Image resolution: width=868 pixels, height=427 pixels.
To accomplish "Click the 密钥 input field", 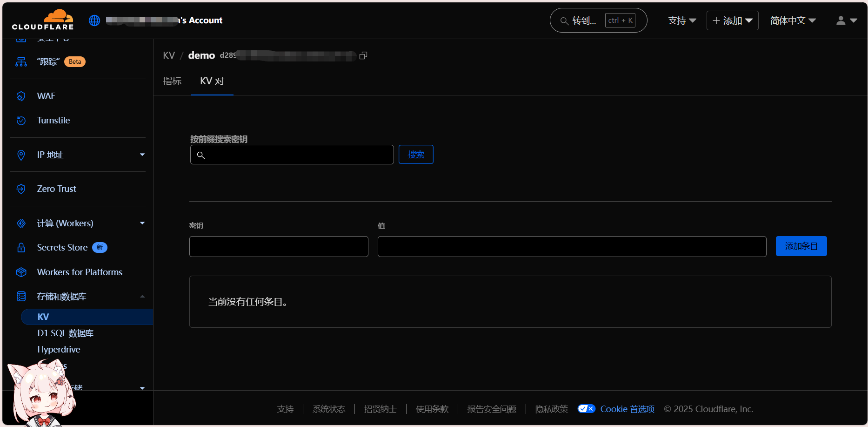I will tap(279, 246).
